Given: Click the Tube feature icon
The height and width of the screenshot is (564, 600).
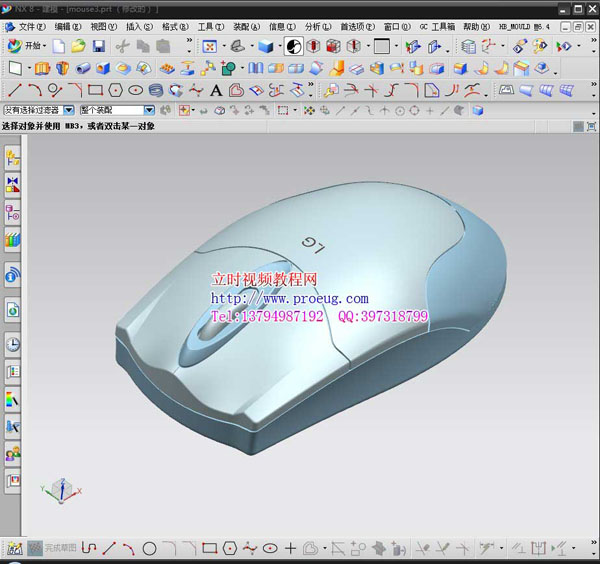Looking at the screenshot, I should pos(83,68).
